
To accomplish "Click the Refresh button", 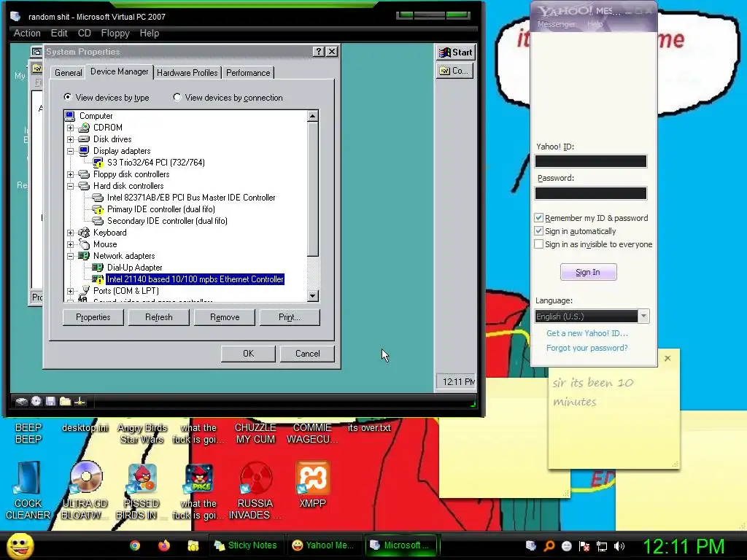I will click(x=158, y=317).
